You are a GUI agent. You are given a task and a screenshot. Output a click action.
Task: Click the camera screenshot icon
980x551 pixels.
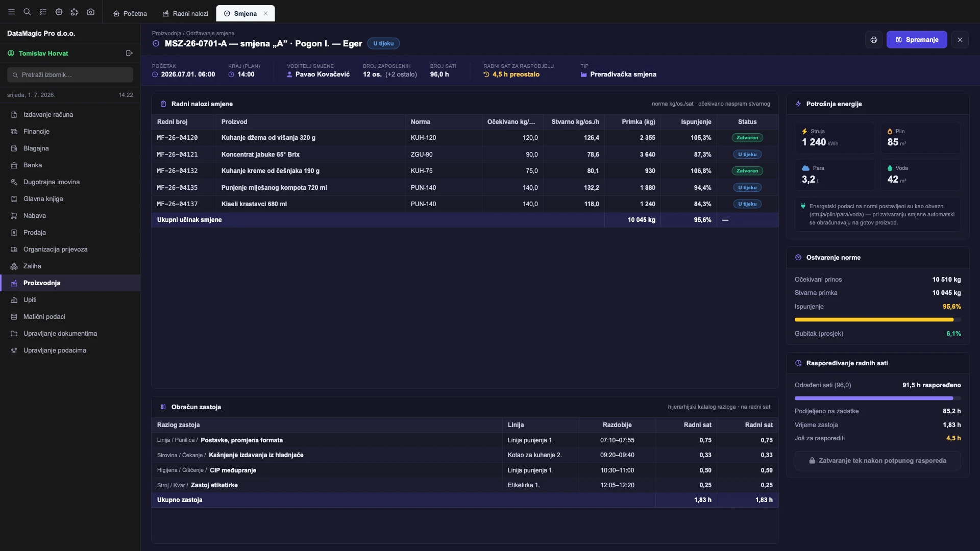90,12
